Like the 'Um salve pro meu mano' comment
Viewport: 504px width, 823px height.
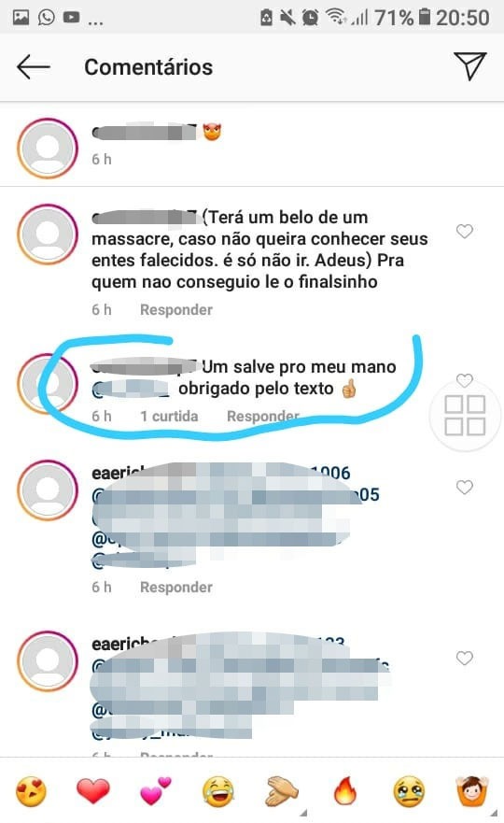(465, 379)
